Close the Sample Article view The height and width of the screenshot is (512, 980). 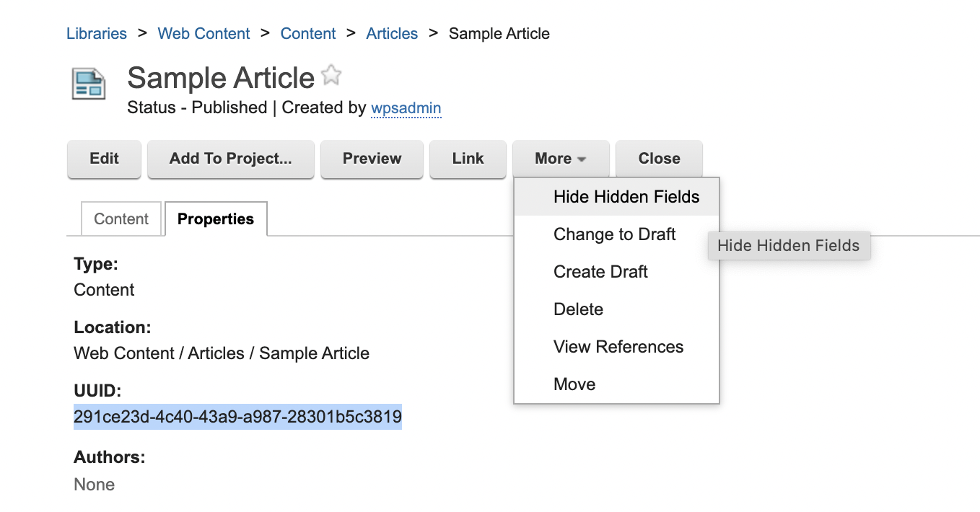tap(658, 159)
